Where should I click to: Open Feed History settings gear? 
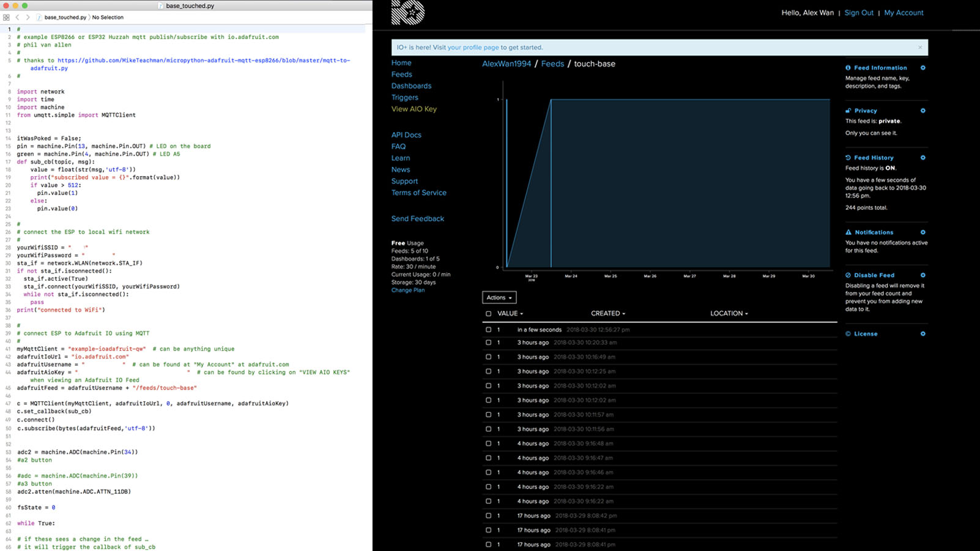click(x=923, y=158)
